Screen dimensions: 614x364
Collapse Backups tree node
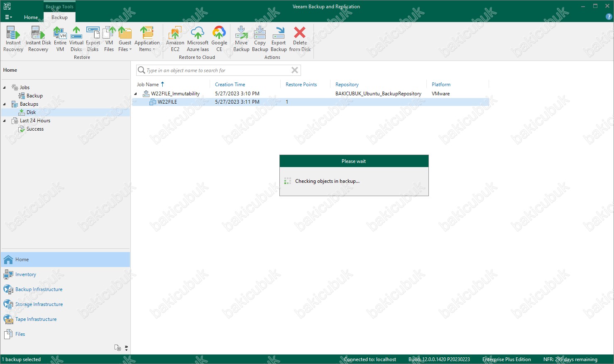pos(5,104)
